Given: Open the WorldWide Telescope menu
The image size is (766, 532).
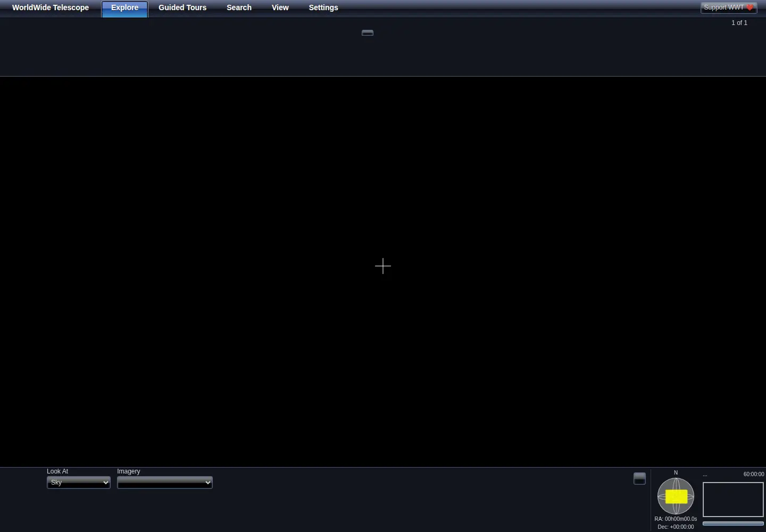Looking at the screenshot, I should click(51, 7).
